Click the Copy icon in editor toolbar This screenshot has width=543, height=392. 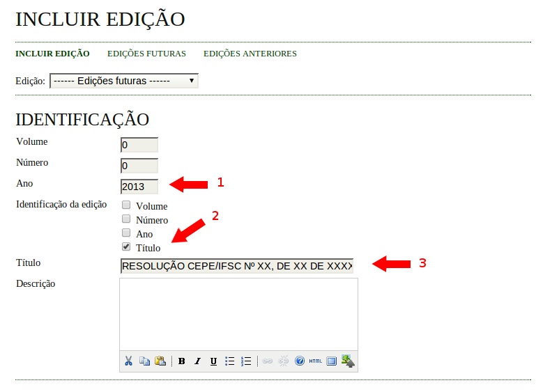pyautogui.click(x=144, y=361)
